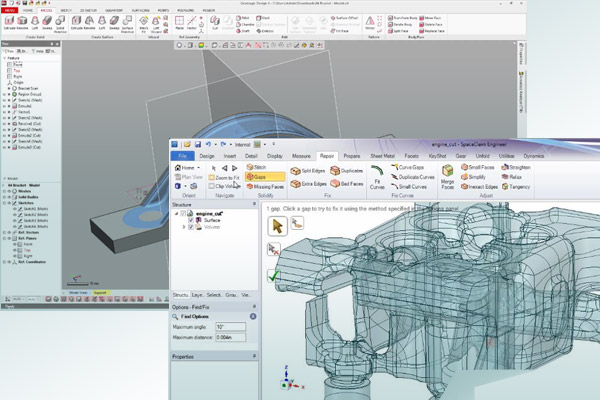Toggle the Volume checkbox in SpaceClaim Structure tree
The image size is (600, 400).
coord(191,227)
